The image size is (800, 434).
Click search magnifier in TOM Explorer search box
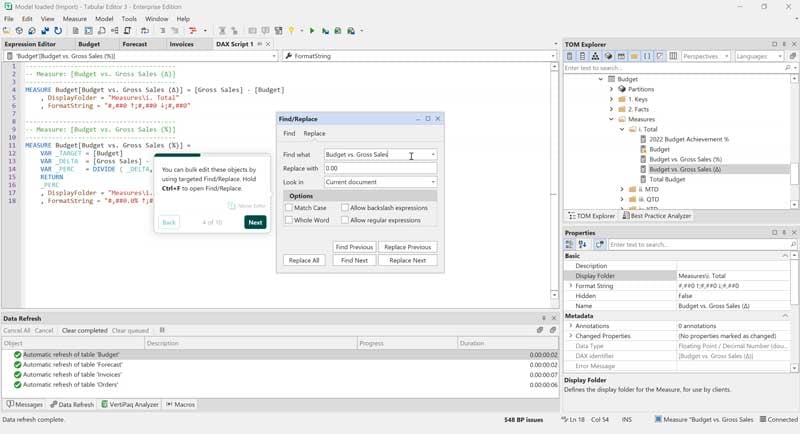coord(788,68)
